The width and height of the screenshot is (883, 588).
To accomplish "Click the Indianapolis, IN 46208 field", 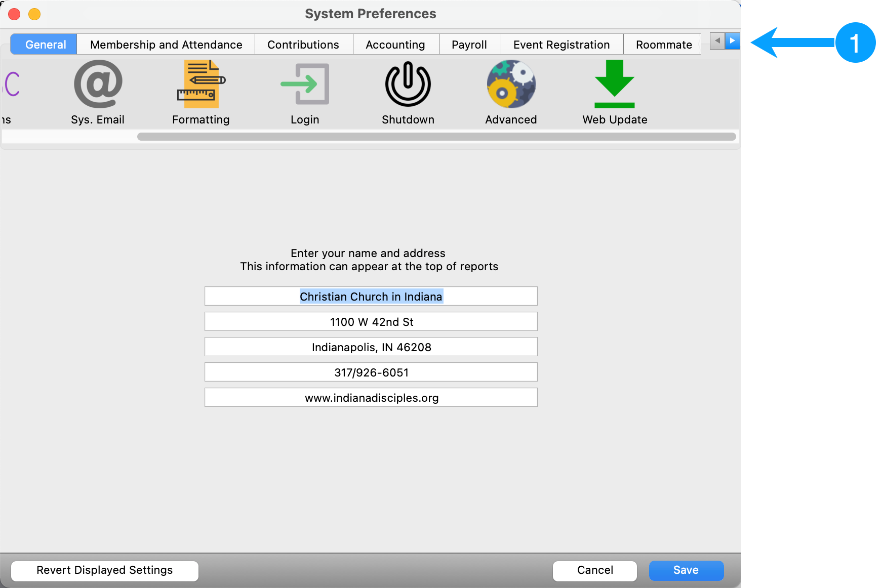I will click(371, 347).
